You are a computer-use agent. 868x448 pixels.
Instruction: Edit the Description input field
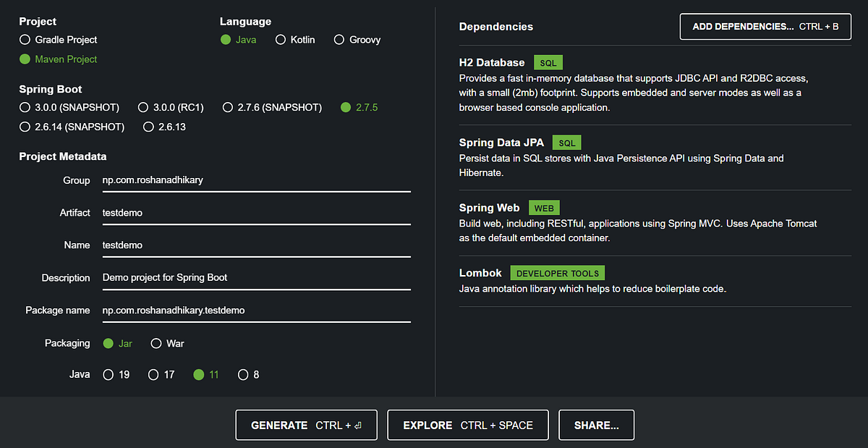pyautogui.click(x=256, y=278)
